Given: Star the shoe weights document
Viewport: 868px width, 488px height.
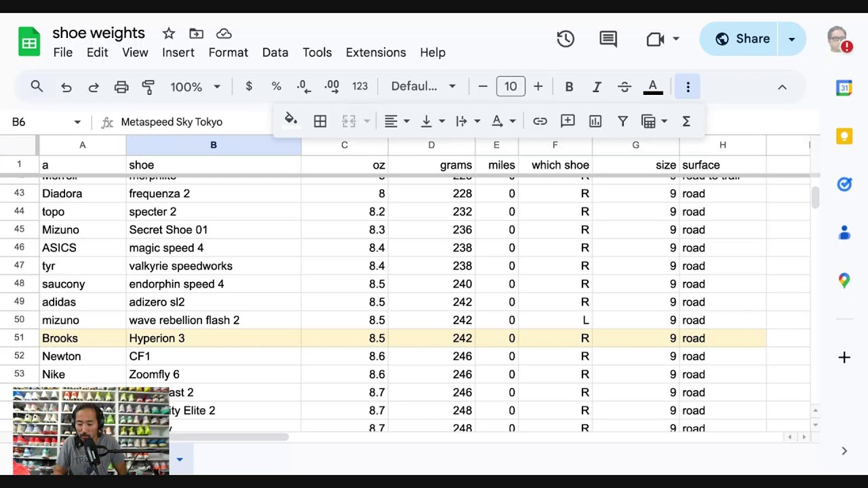Looking at the screenshot, I should pyautogui.click(x=169, y=33).
